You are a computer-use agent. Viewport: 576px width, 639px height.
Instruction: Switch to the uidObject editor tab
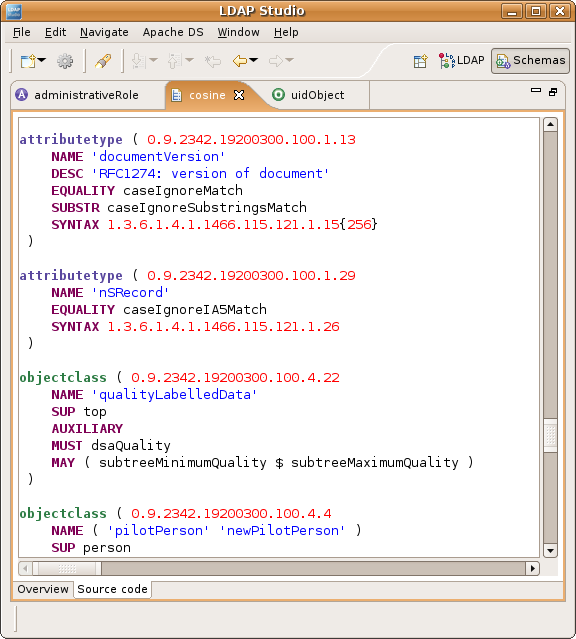pyautogui.click(x=309, y=95)
